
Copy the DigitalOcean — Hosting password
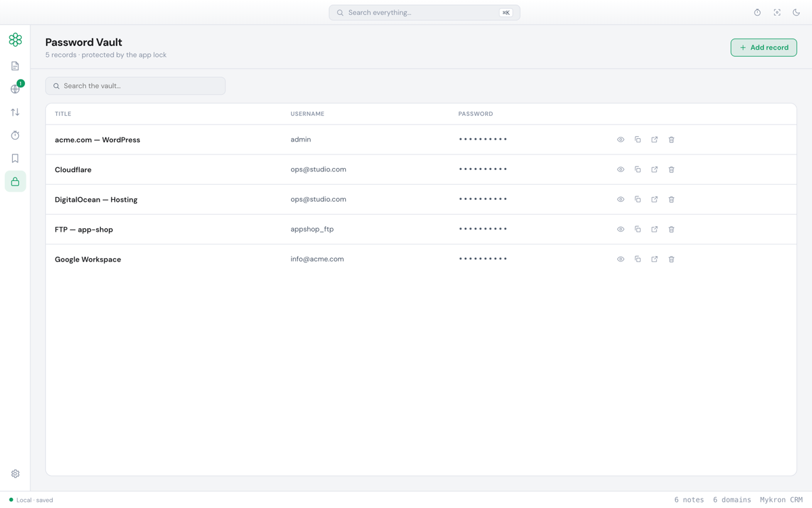[x=637, y=199]
